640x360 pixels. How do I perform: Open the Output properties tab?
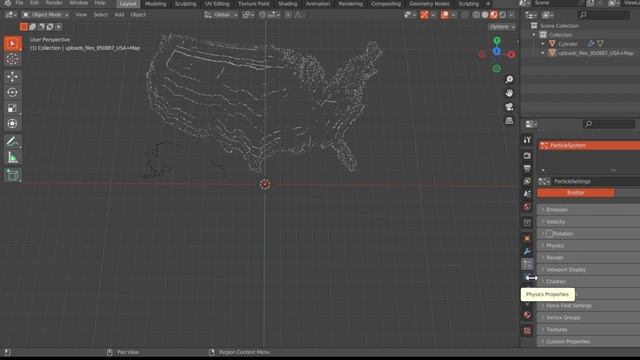(527, 168)
